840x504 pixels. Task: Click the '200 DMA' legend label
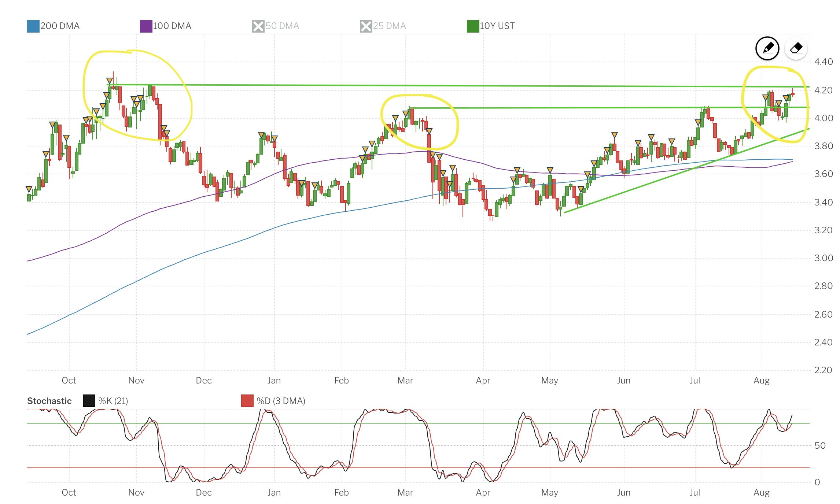point(60,26)
